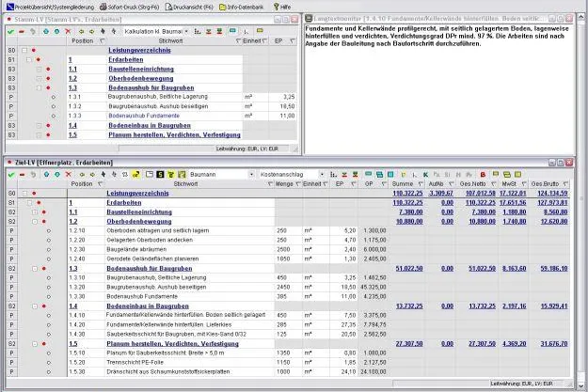The image size is (588, 392).
Task: Click Stichwort column header in Ziel-LV
Action: point(185,184)
